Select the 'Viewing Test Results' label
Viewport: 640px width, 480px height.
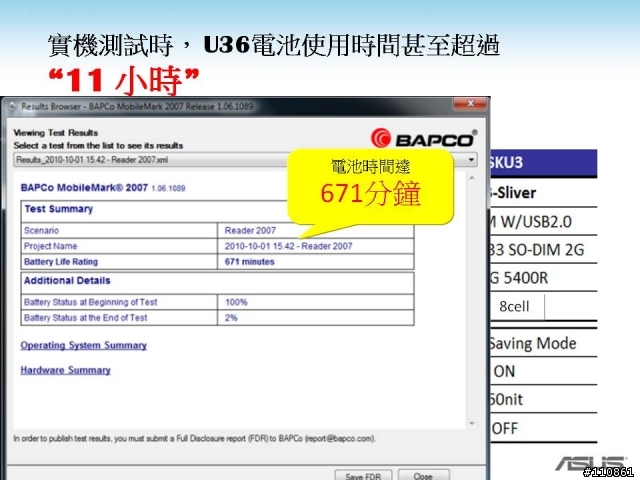tap(56, 133)
